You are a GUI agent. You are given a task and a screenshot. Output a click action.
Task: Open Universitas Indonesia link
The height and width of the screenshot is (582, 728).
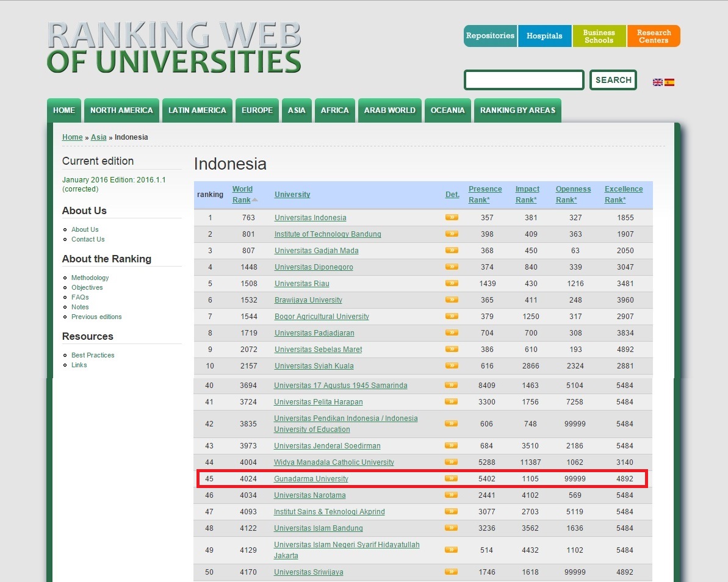click(310, 217)
